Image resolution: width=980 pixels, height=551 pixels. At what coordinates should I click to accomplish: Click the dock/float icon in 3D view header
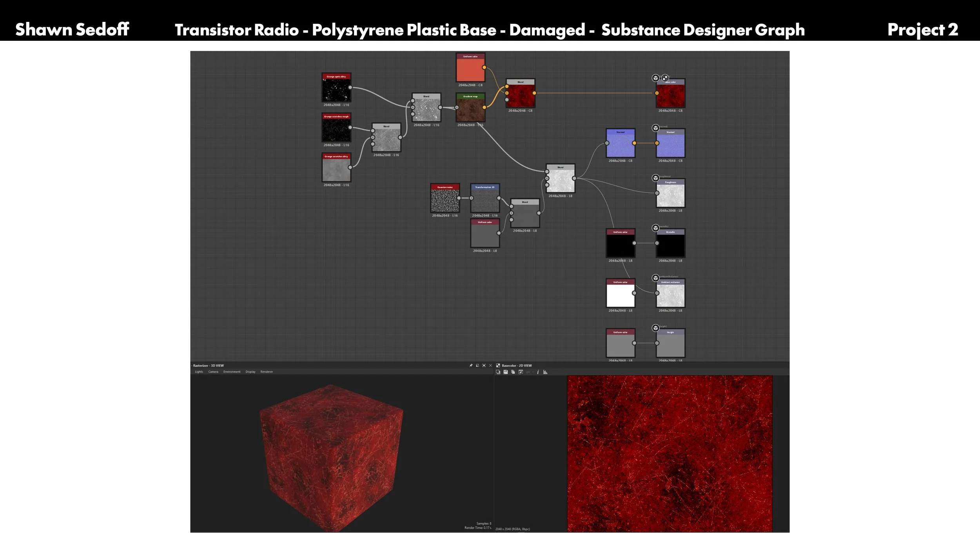[477, 366]
